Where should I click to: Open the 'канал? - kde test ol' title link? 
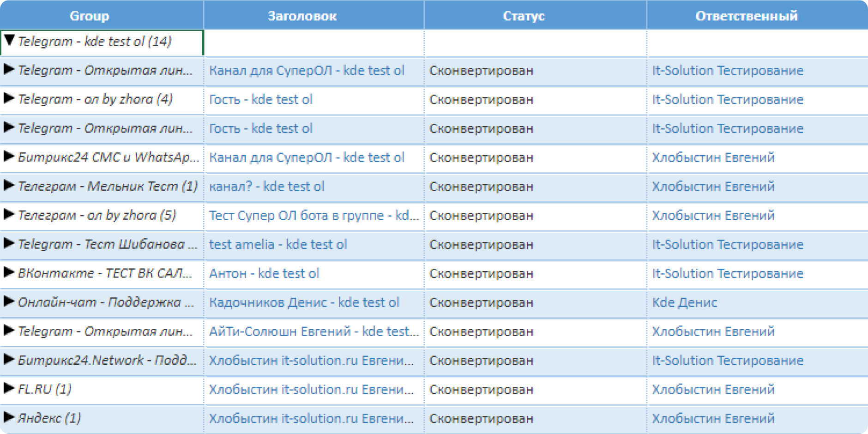267,187
